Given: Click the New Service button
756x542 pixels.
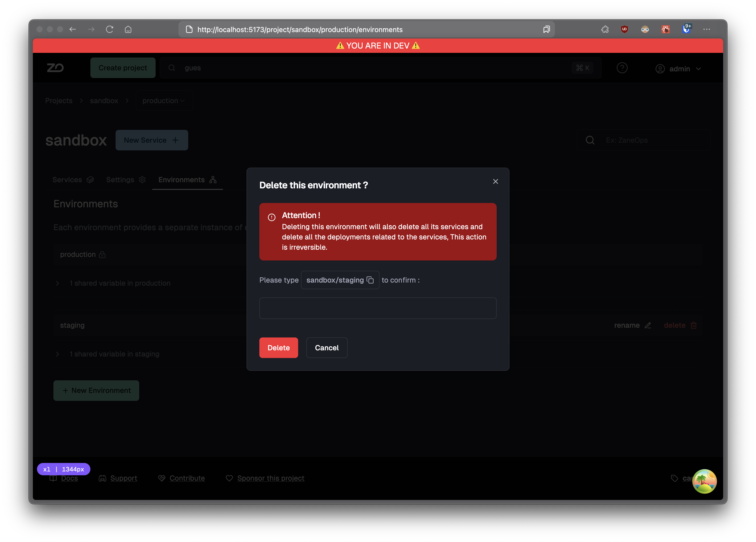Looking at the screenshot, I should coord(152,140).
